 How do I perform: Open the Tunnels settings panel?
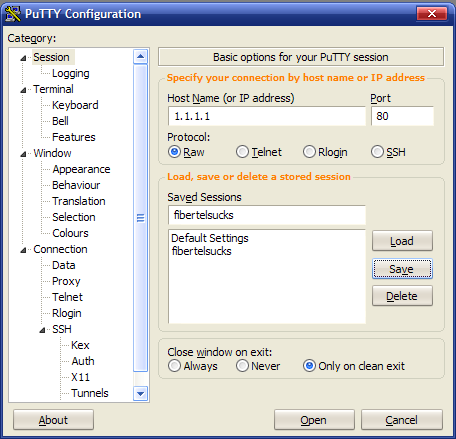point(90,393)
